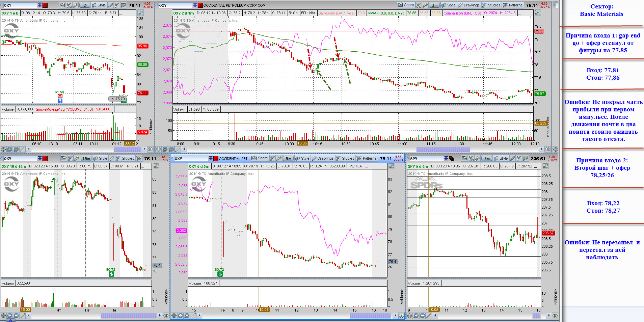Screen dimensions: 644x322
Task: Click Share icon in SPY chart toolbar
Action: click(x=464, y=158)
